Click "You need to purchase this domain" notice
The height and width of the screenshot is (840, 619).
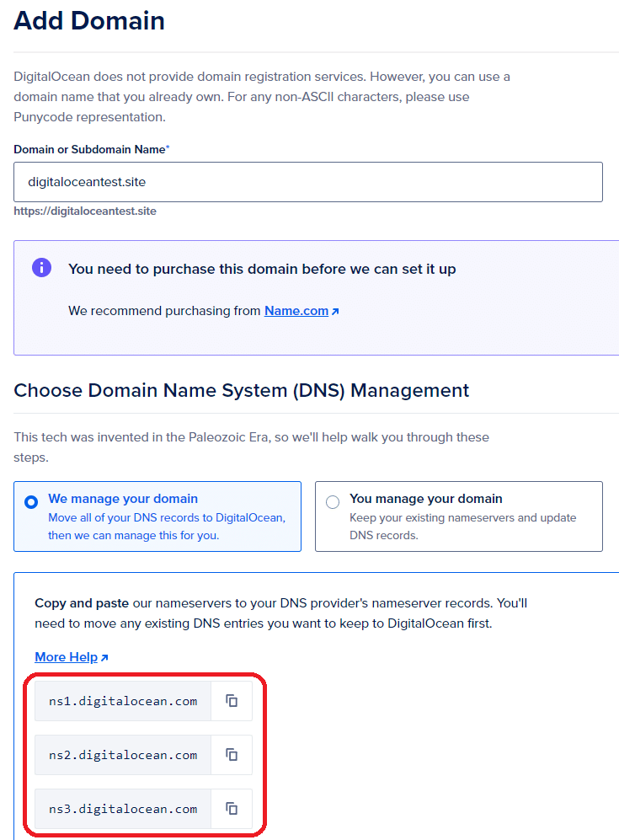click(262, 269)
